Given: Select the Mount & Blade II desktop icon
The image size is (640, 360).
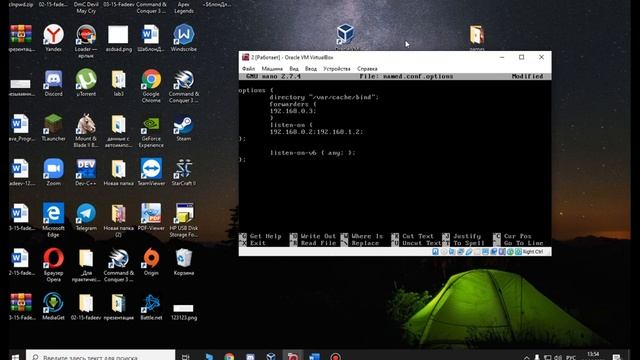Looking at the screenshot, I should pyautogui.click(x=86, y=130).
